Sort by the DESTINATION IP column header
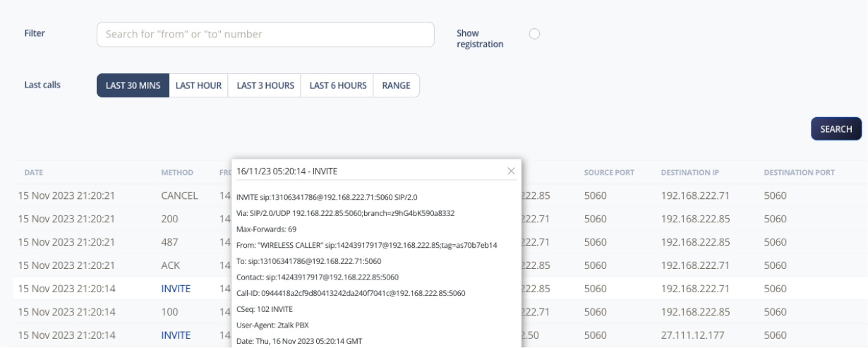Screen dimensions: 868x348 (690, 172)
